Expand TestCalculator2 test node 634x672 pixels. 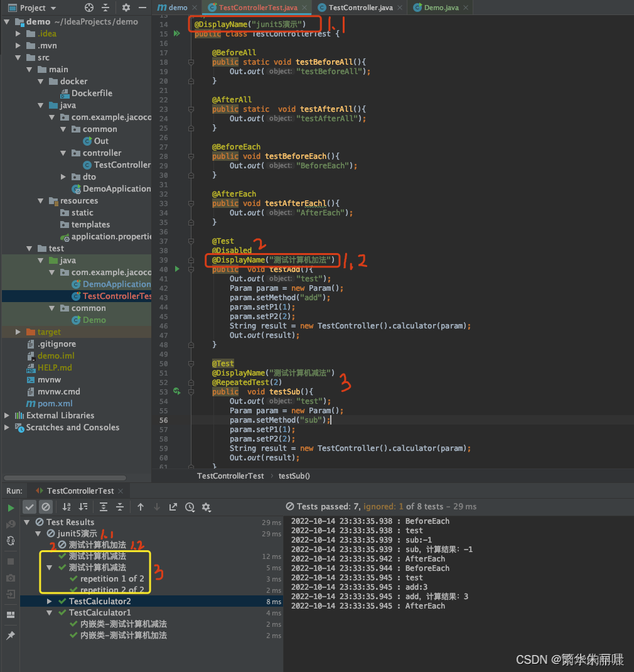50,601
